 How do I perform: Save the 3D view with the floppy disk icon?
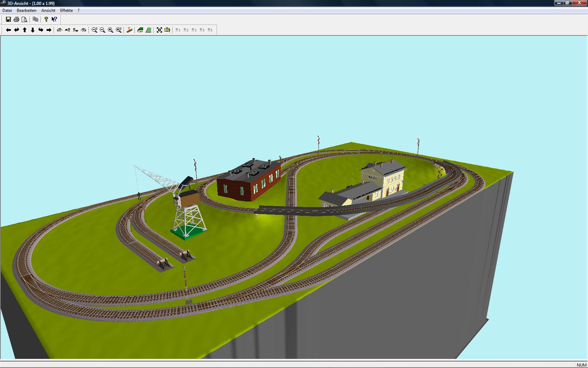pos(8,20)
